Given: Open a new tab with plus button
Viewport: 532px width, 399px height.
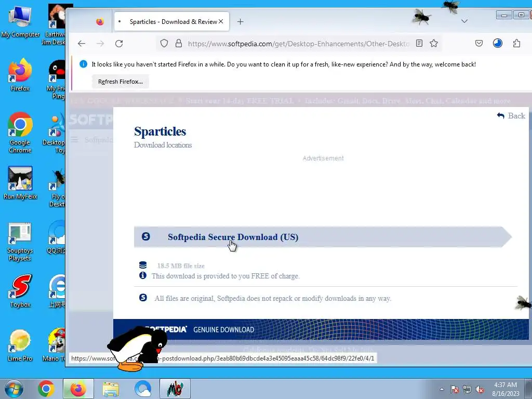Looking at the screenshot, I should pos(240,22).
